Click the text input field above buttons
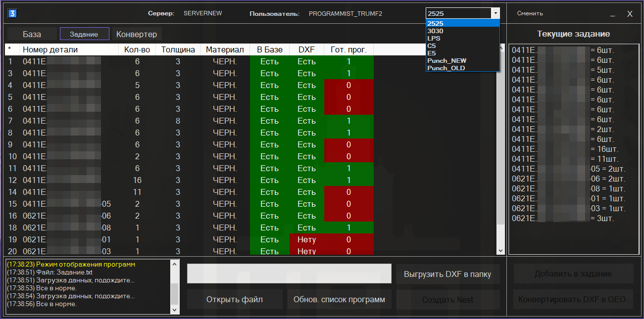The width and height of the screenshot is (644, 319). point(289,273)
